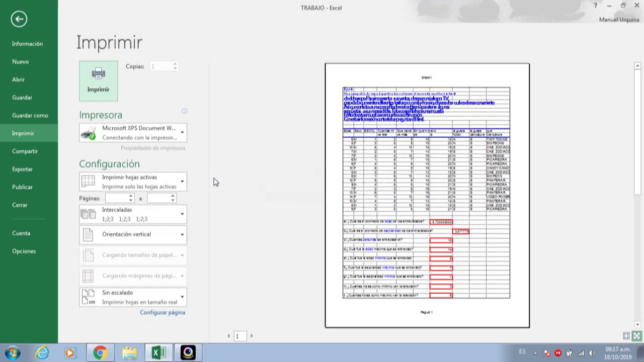Screen dimensions: 644x362
Task: Switch to Excel from the taskbar
Action: tap(158, 353)
